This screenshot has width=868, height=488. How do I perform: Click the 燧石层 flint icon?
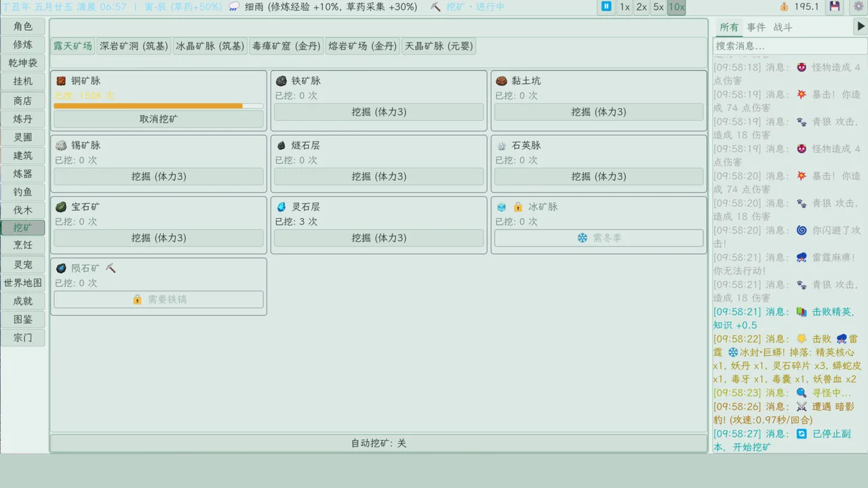coord(281,145)
